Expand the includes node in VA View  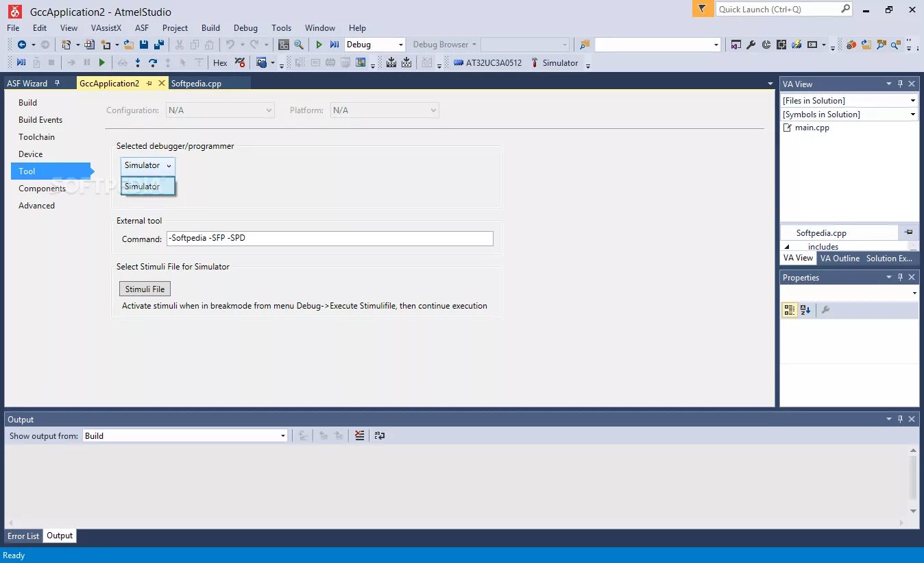pos(787,247)
